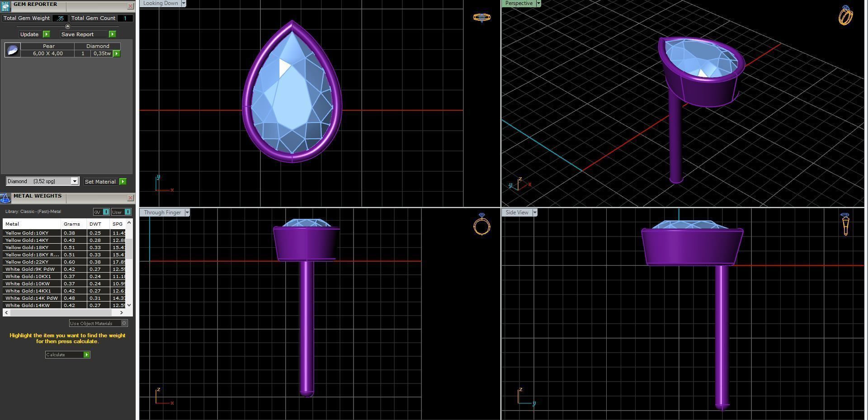Collapse the Gem Reporter totals with round arrow

click(x=68, y=26)
